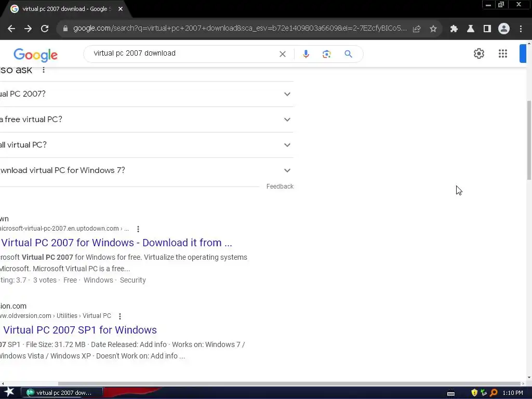Open the shield tray icon
The height and width of the screenshot is (399, 532).
point(474,393)
